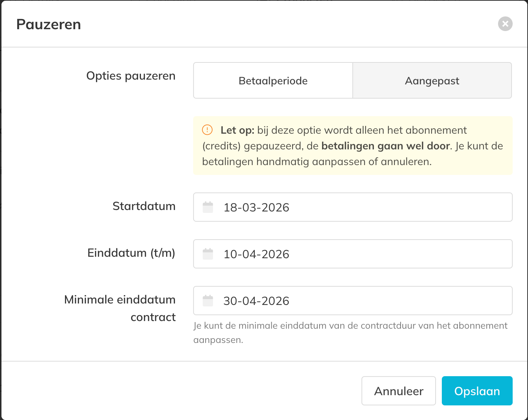Click the Pauzeren dialog title

tap(49, 24)
